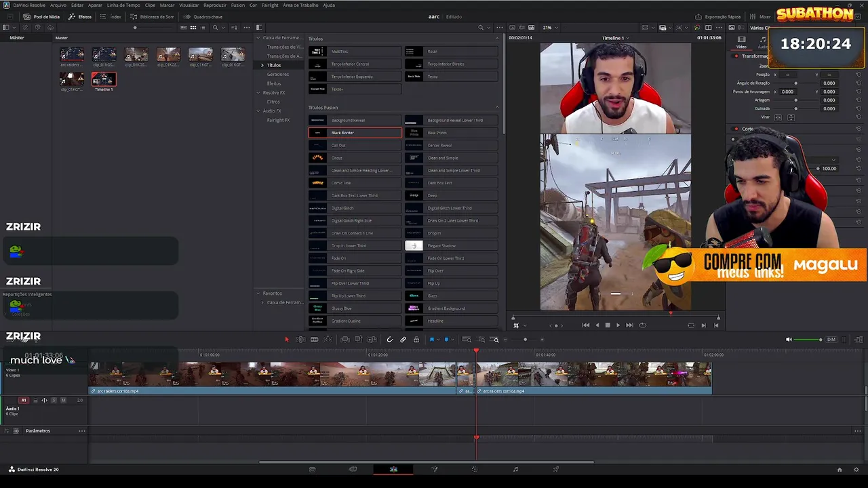Toggle the DIM audio button

[x=831, y=340]
